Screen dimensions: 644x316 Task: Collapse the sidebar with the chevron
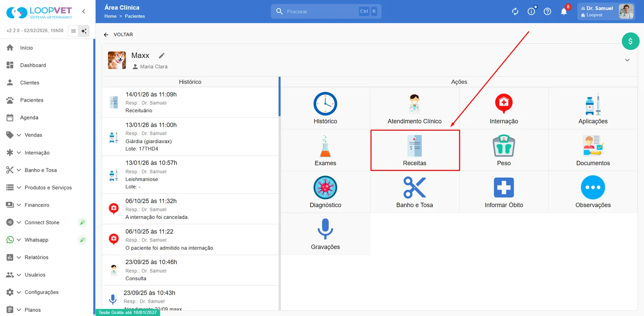[84, 11]
